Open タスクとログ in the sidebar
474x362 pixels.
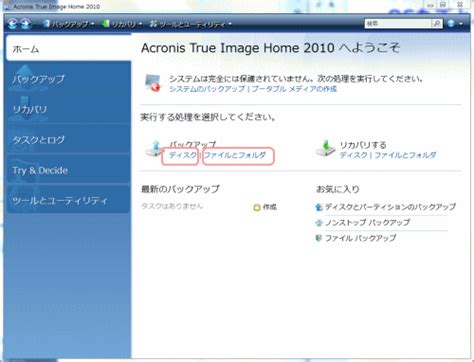pyautogui.click(x=68, y=140)
